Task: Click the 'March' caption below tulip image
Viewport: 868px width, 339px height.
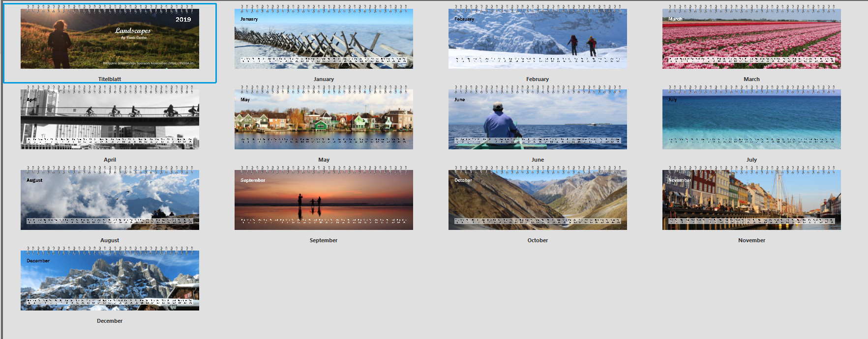Action: pos(751,79)
